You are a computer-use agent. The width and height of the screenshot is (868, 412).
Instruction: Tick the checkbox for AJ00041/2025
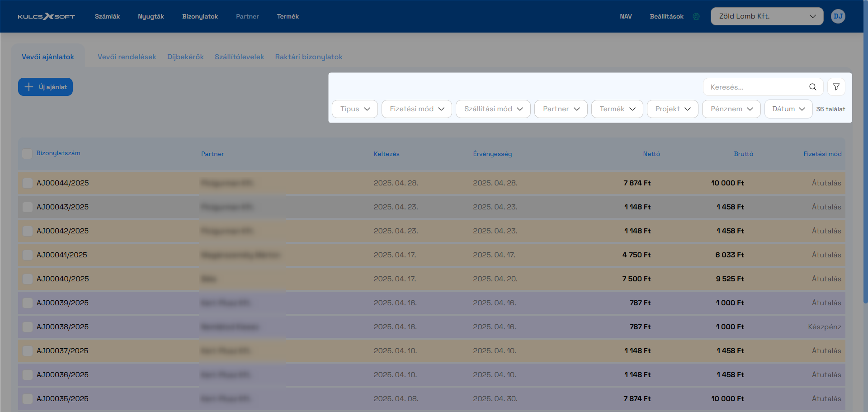click(28, 255)
